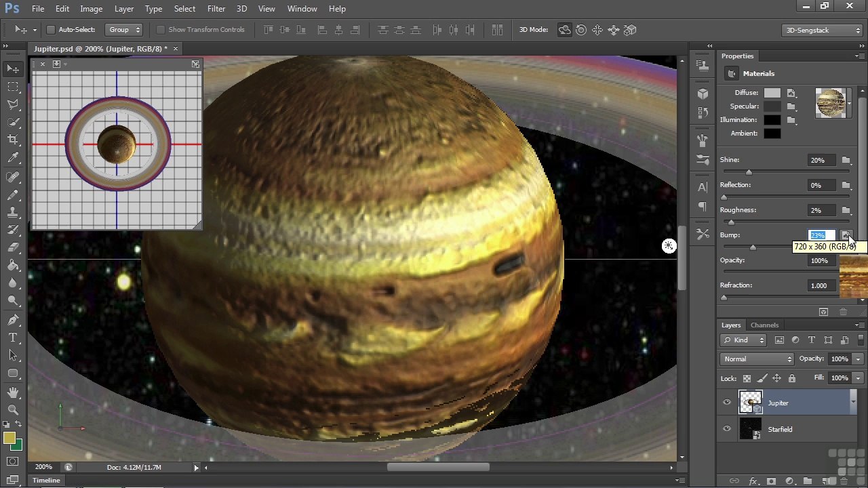Select the Pen tool
The image size is (868, 488).
tap(13, 319)
